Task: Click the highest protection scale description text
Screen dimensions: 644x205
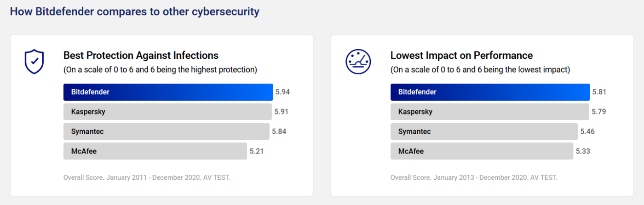Action: point(160,70)
